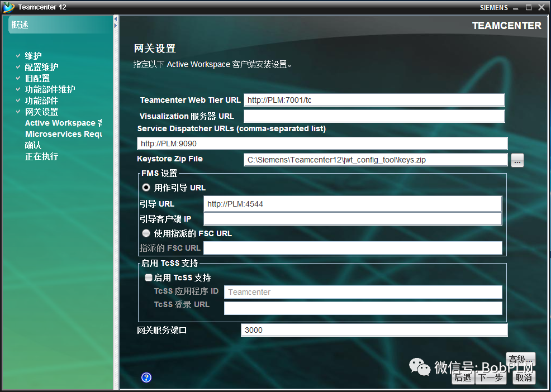Screen dimensions: 551x392
Task: Open the 高级 advanced settings button
Action: click(x=521, y=359)
